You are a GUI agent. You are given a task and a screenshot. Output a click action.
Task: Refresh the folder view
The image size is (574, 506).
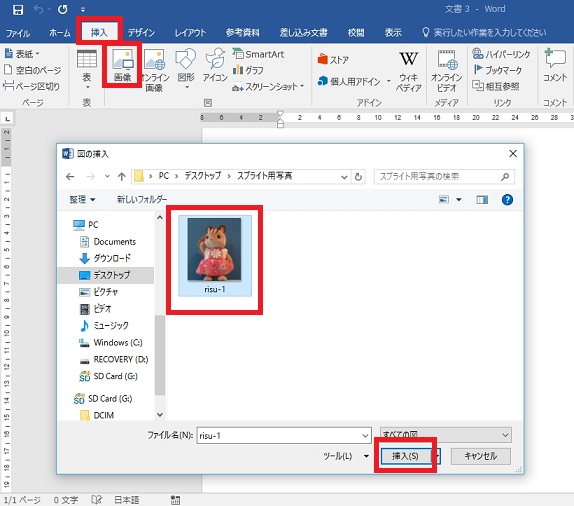[x=358, y=177]
